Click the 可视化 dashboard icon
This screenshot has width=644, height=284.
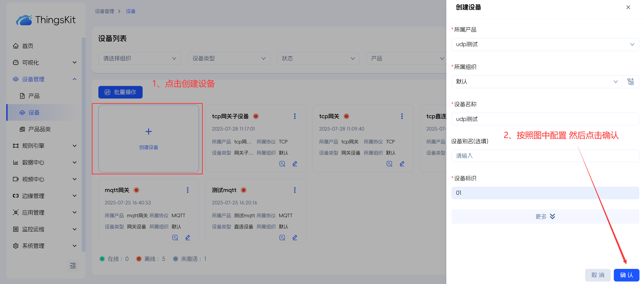16,62
